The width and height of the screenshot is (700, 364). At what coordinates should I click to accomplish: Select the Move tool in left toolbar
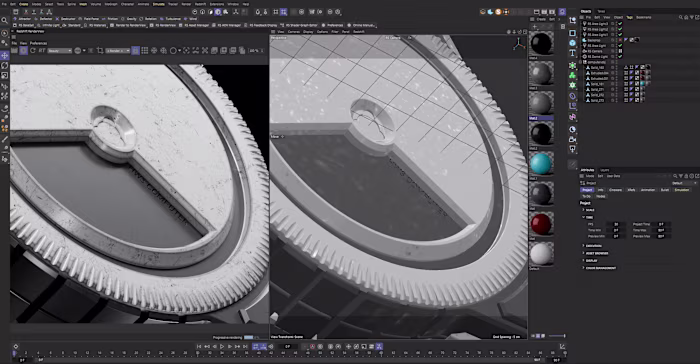click(4, 55)
